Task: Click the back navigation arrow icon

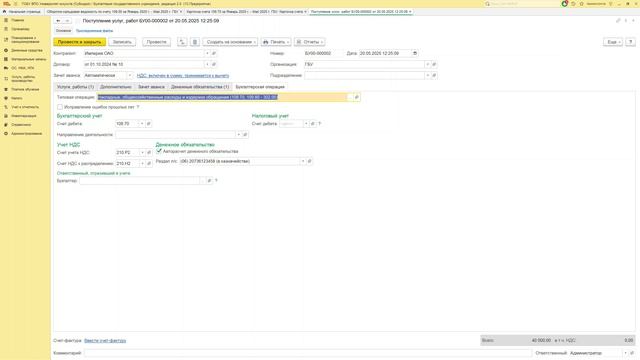Action: point(58,21)
